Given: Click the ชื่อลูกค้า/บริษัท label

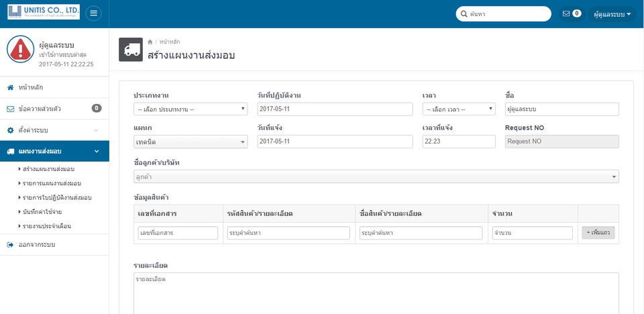Looking at the screenshot, I should coord(156,162).
